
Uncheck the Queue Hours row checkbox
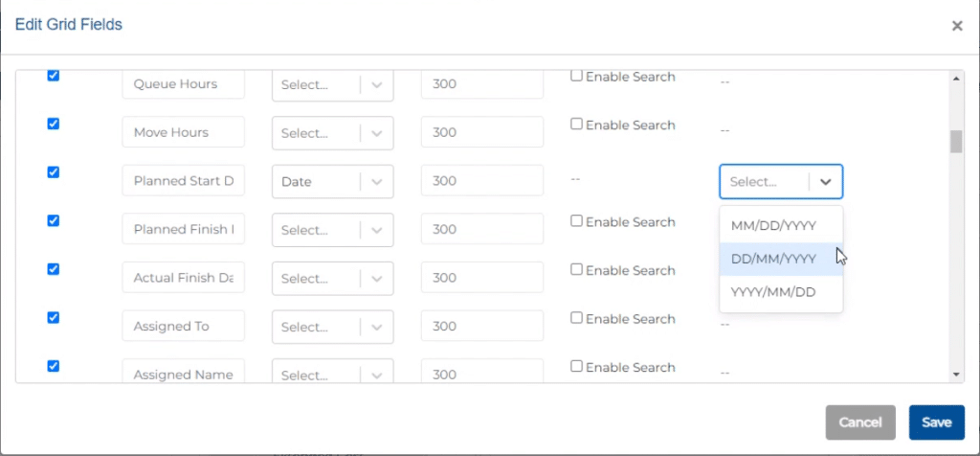[54, 76]
